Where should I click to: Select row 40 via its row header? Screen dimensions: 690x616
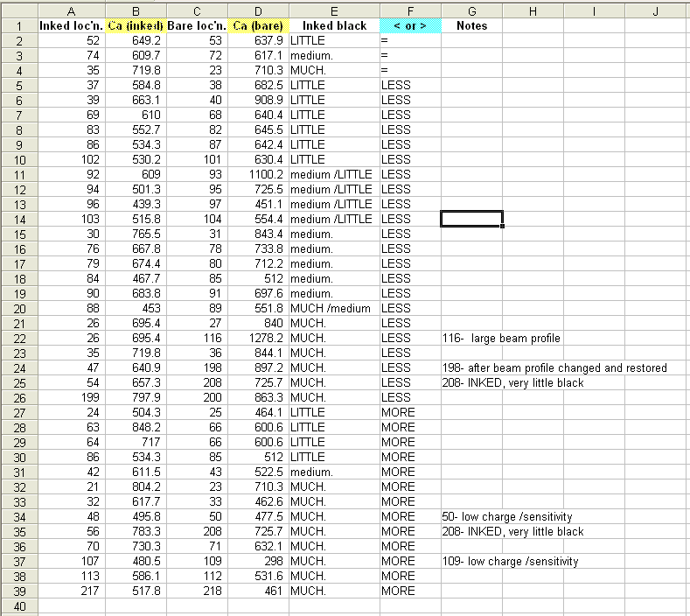point(17,605)
